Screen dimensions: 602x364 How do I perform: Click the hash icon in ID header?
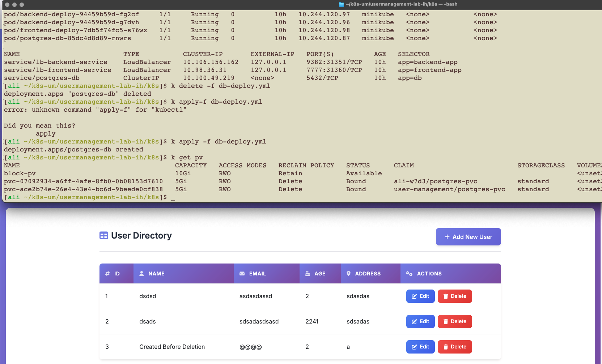(x=107, y=274)
